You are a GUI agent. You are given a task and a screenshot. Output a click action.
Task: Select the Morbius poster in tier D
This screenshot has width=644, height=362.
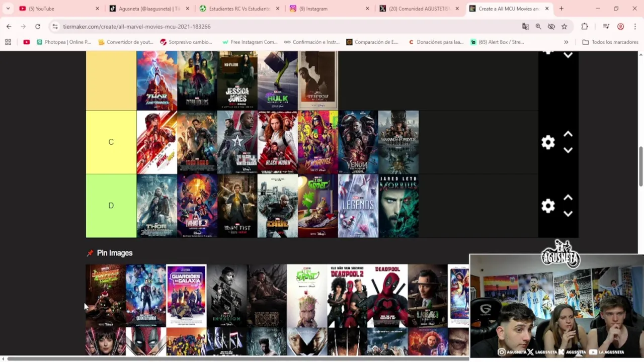[x=398, y=206]
